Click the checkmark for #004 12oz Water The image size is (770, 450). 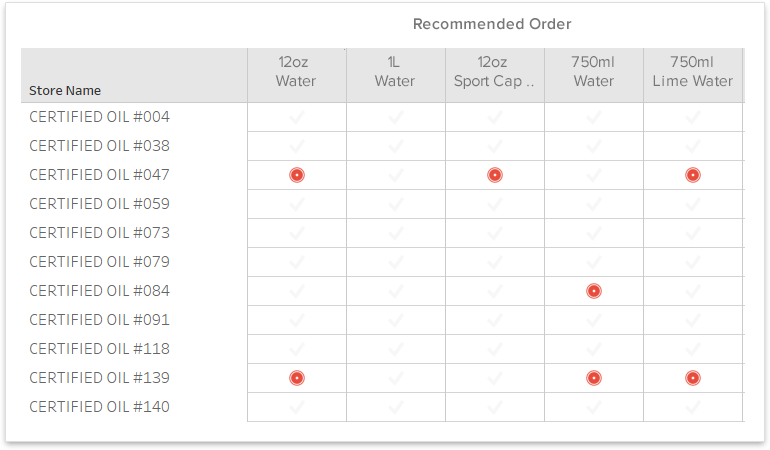click(x=297, y=117)
